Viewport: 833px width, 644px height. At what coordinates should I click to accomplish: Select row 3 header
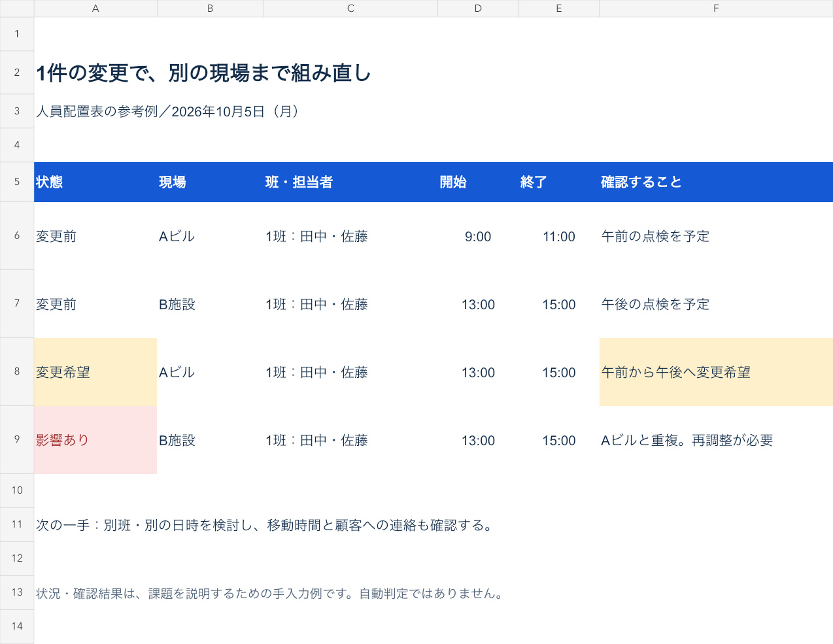(x=17, y=111)
